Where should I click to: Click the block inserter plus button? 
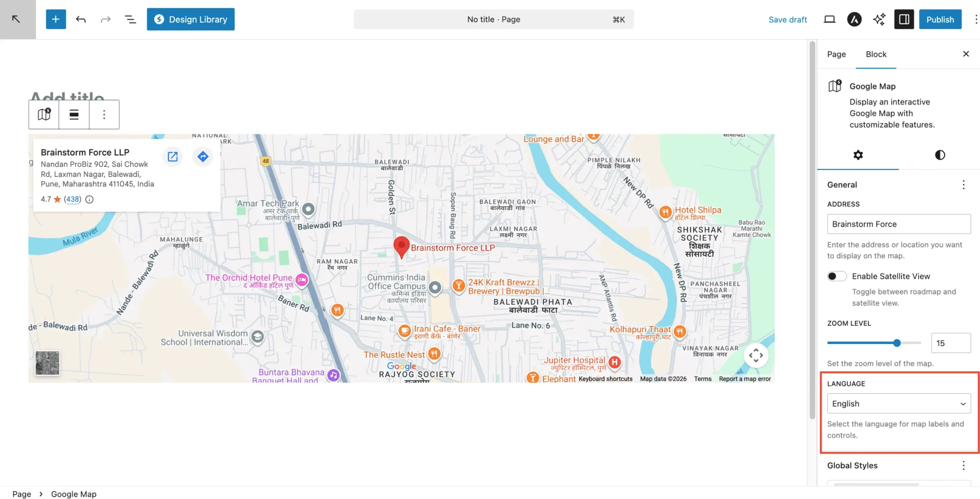click(56, 19)
